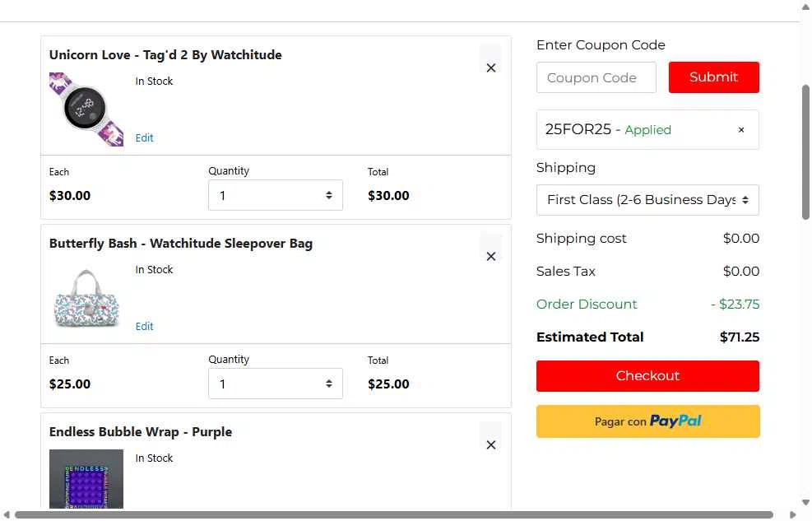
Task: Remove Unicorn Love watch from cart
Action: coord(491,67)
